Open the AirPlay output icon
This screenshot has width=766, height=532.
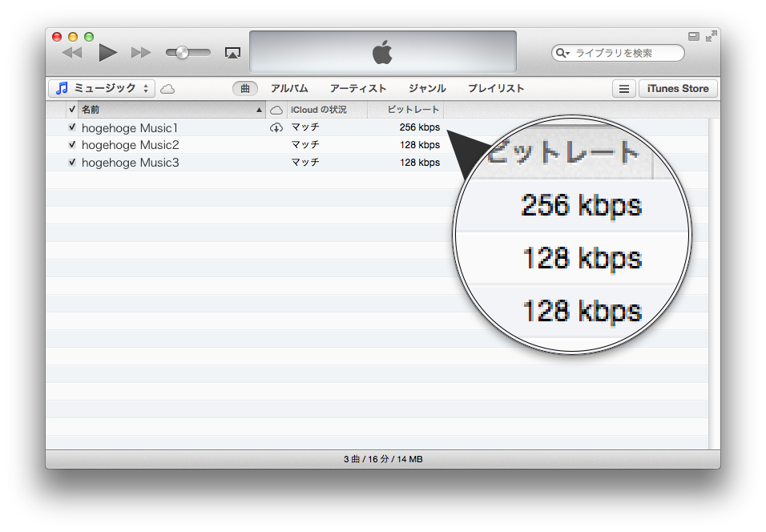[232, 53]
